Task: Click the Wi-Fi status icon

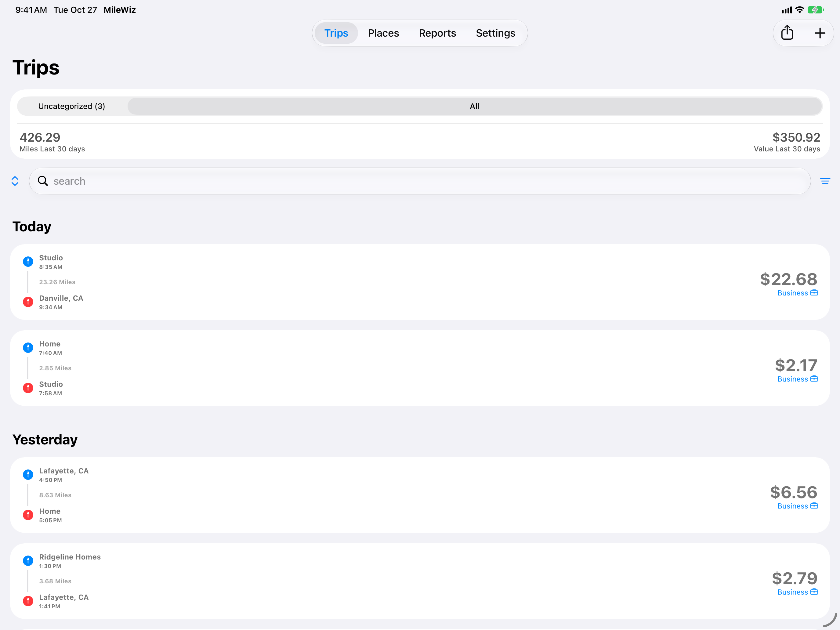Action: (799, 10)
